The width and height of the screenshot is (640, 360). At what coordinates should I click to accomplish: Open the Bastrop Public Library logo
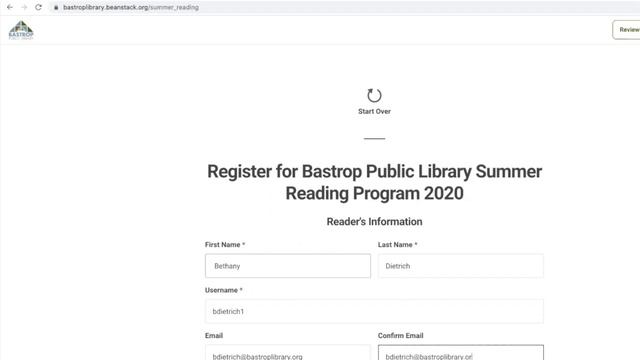pos(21,30)
